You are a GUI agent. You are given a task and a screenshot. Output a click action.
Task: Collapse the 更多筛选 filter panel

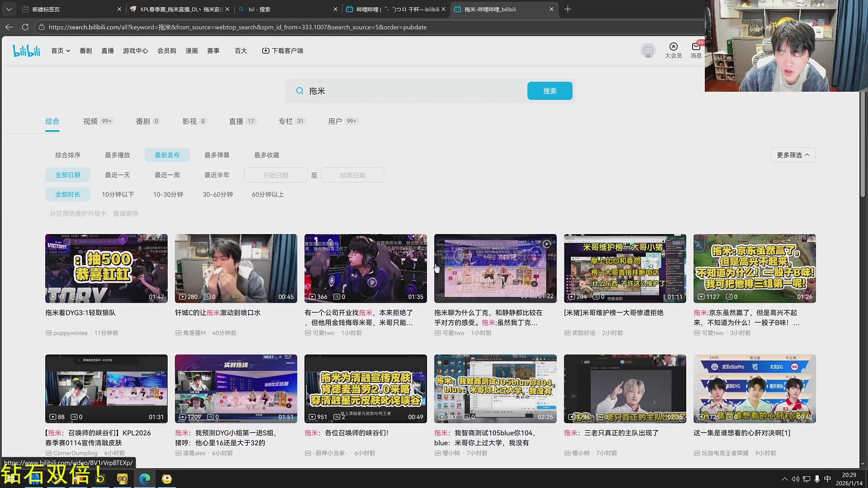pos(793,155)
